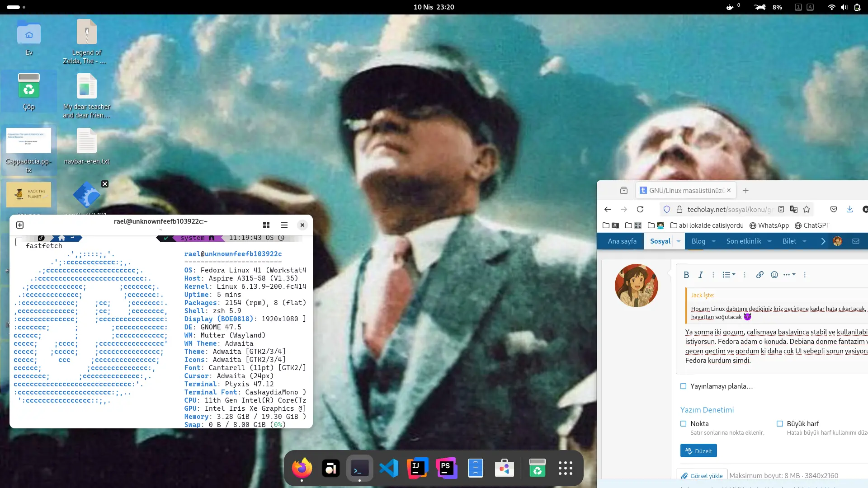868x488 pixels.
Task: Open the Firefox recent browsing sidebar icon
Action: click(x=624, y=191)
